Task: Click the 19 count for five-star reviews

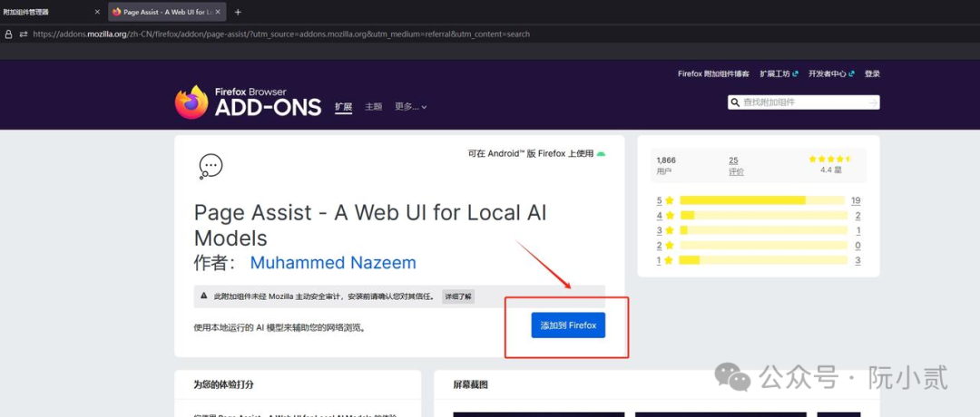Action: coord(856,200)
